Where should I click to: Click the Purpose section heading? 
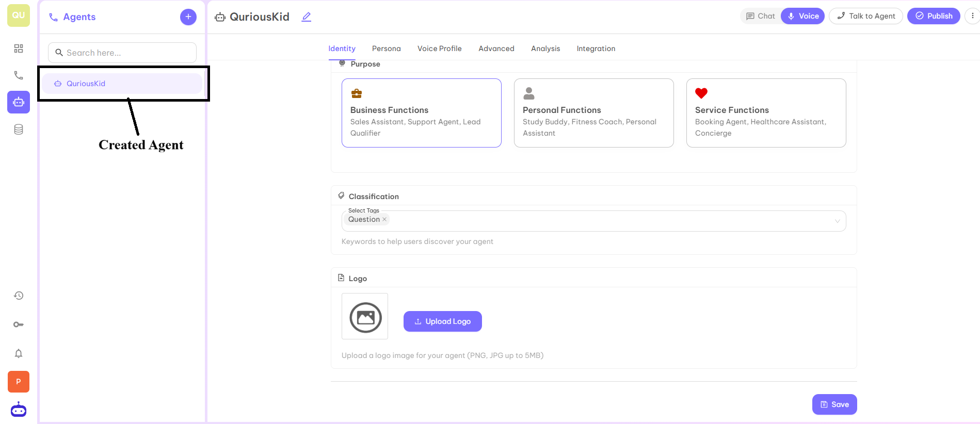click(x=365, y=64)
